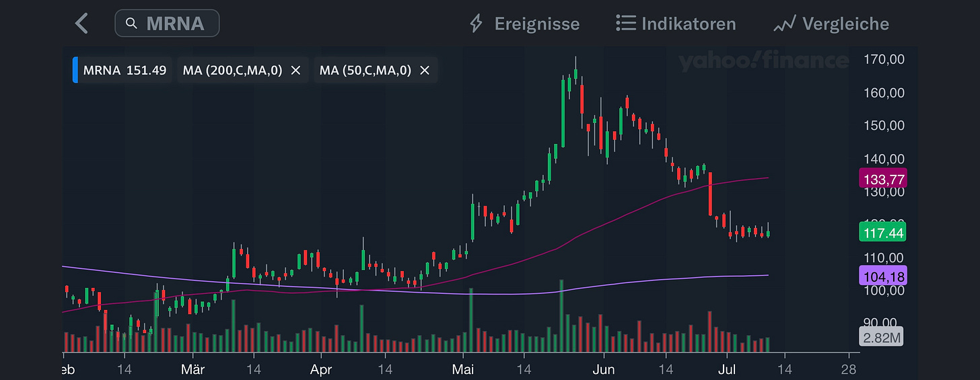This screenshot has height=380, width=980.
Task: Click the blue MRNA series color bar
Action: [75, 70]
